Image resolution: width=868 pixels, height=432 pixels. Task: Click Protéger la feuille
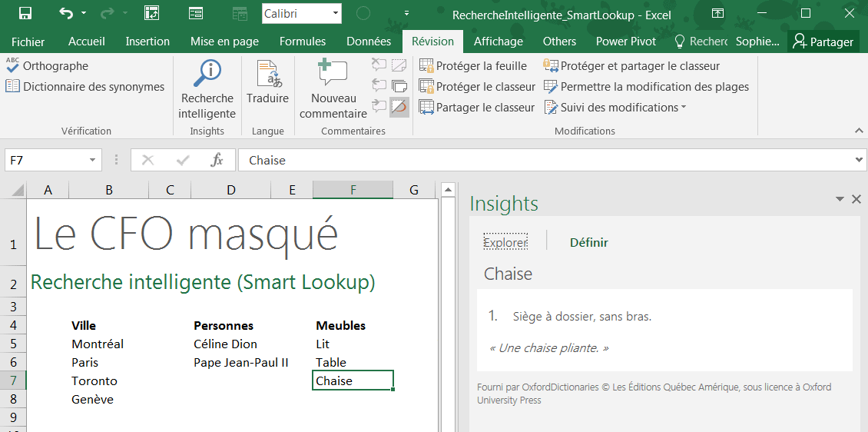coord(473,66)
